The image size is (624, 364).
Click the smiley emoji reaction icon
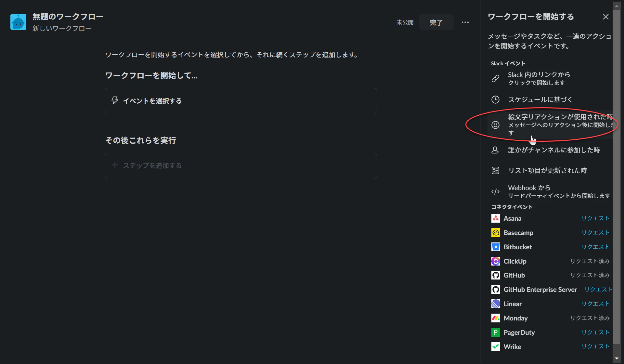pyautogui.click(x=495, y=125)
